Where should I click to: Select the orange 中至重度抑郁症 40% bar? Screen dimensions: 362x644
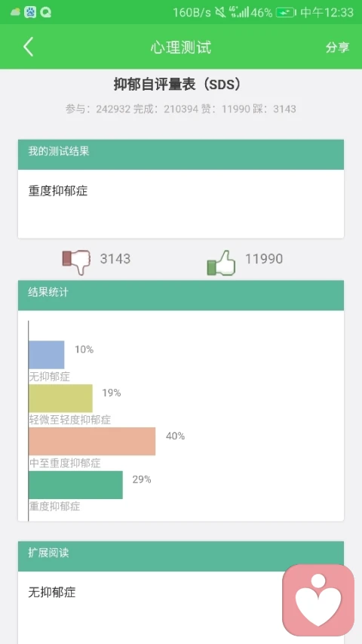coord(92,441)
